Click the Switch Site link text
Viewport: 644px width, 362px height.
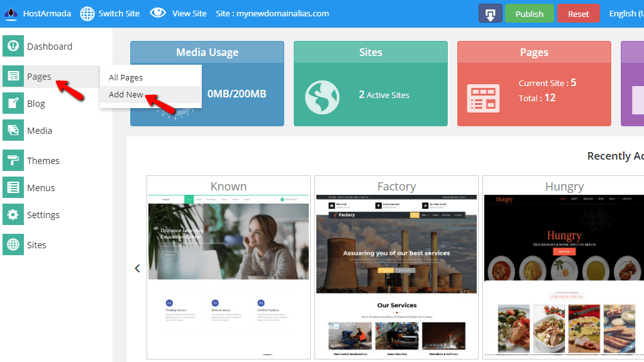[x=119, y=14]
